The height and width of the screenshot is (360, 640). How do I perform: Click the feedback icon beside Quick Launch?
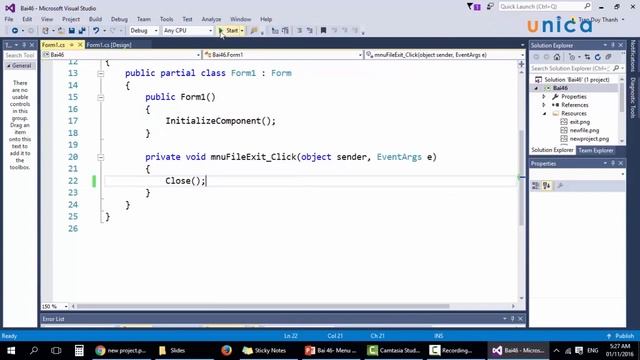(490, 7)
